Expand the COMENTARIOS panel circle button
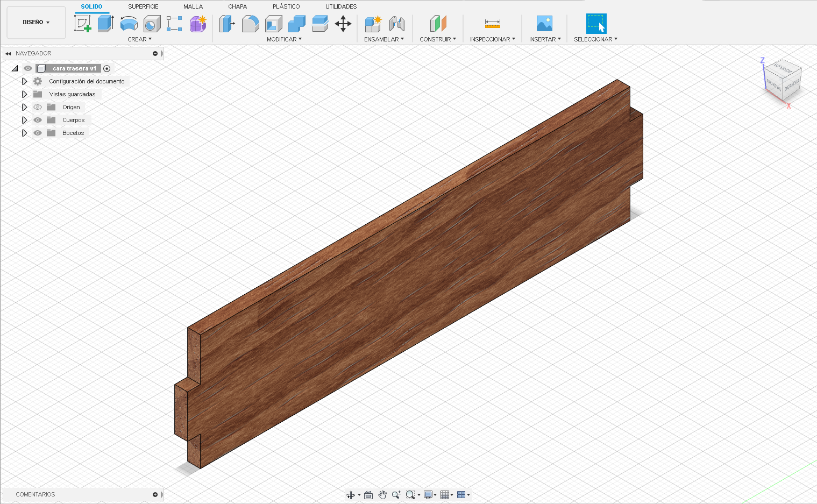 [x=155, y=494]
